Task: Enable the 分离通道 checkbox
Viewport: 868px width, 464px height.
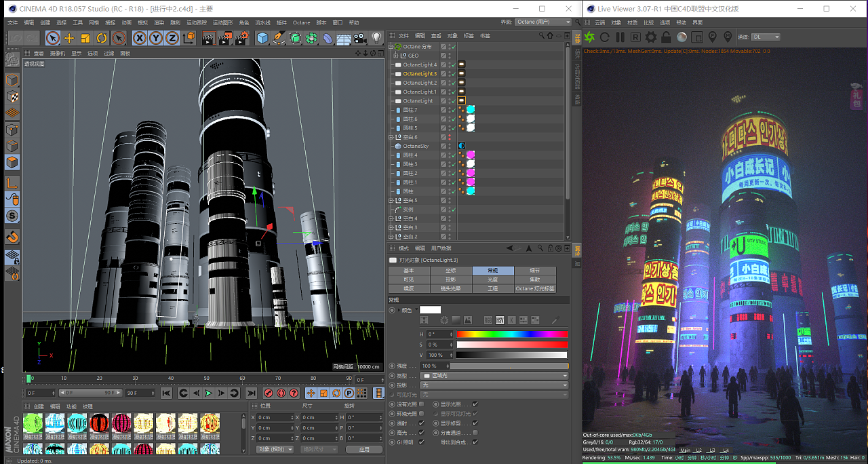Action: tap(475, 432)
